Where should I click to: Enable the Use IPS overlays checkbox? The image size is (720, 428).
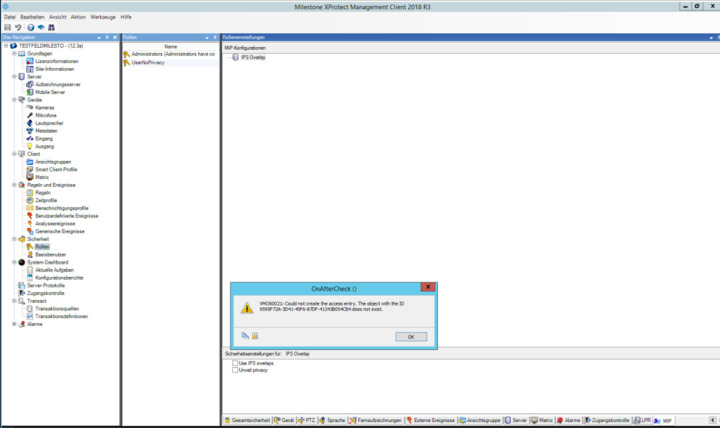(235, 362)
